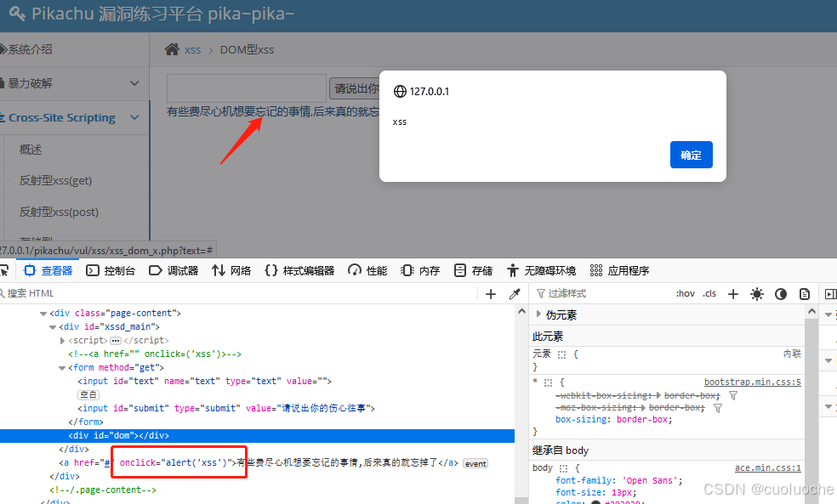Toggle print media simulation page icon
The image size is (837, 504).
pyautogui.click(x=805, y=294)
